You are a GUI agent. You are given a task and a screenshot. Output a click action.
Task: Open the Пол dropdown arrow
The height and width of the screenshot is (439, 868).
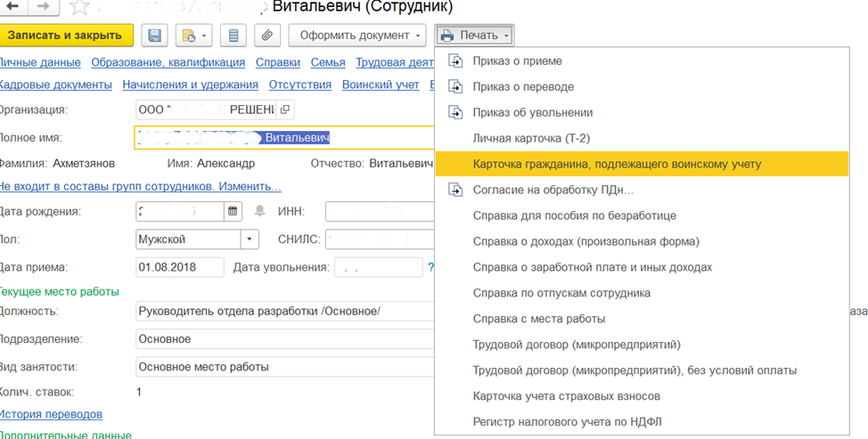(250, 240)
